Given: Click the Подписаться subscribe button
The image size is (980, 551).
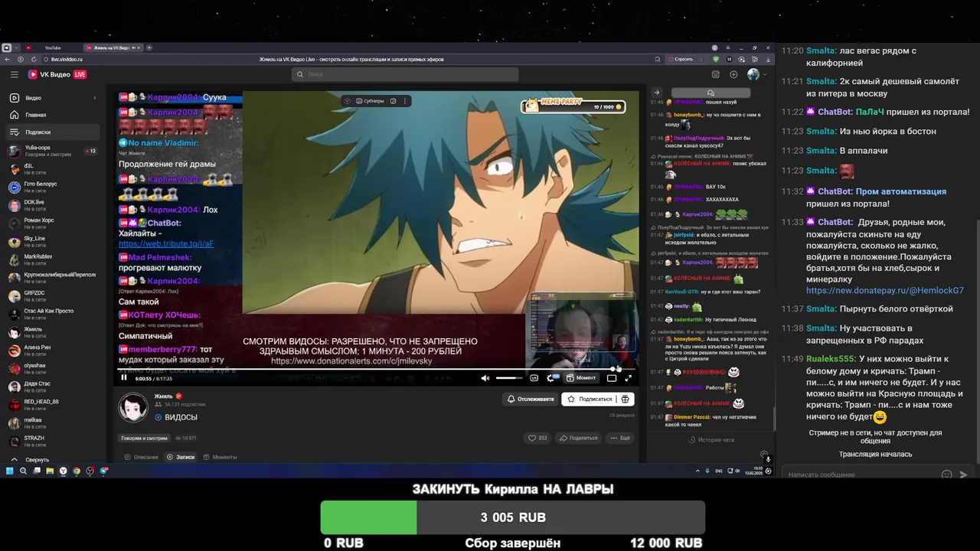Looking at the screenshot, I should (589, 399).
